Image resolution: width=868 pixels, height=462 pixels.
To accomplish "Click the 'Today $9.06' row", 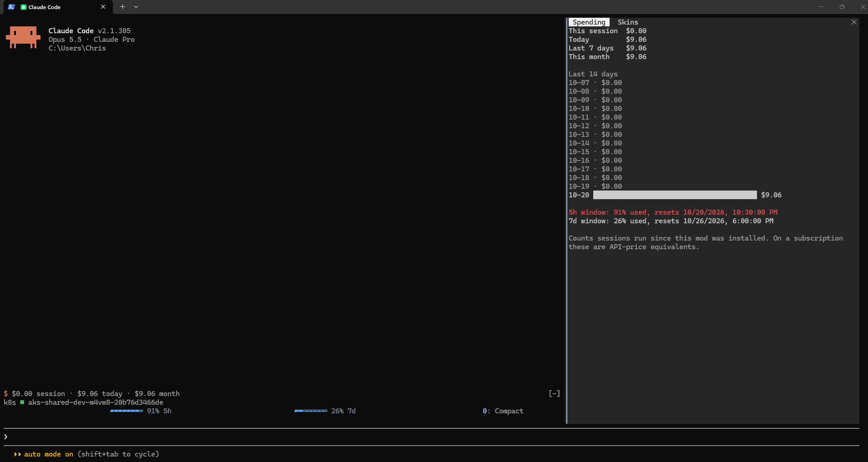I will pos(607,40).
